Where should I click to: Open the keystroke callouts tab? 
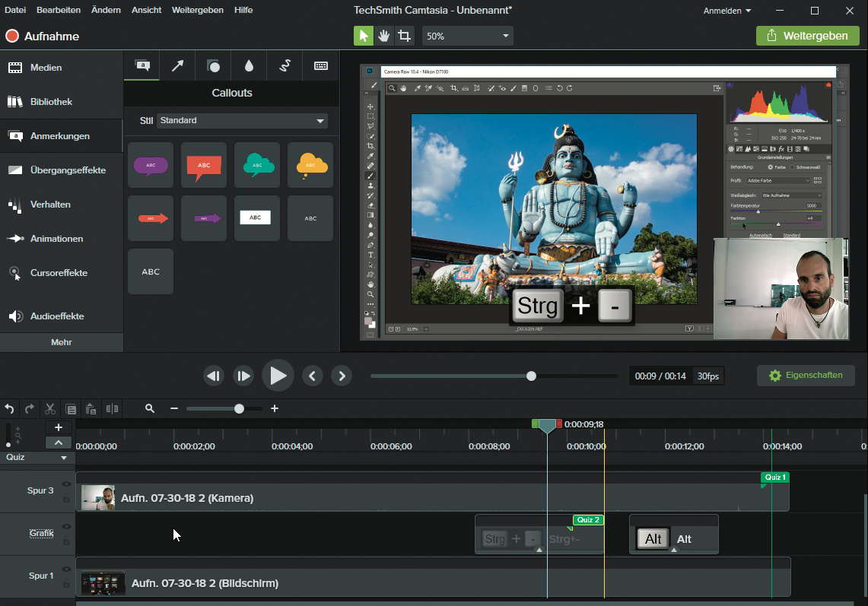coord(320,66)
